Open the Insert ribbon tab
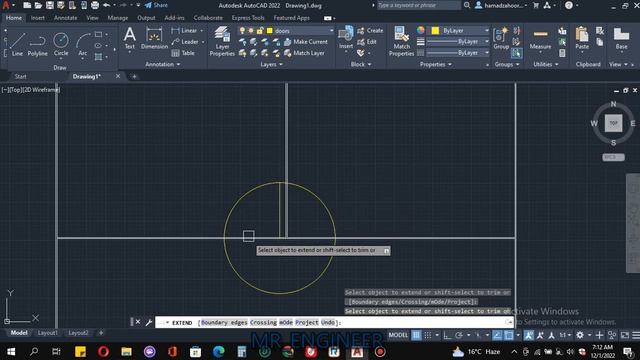The image size is (640, 360). coord(38,18)
